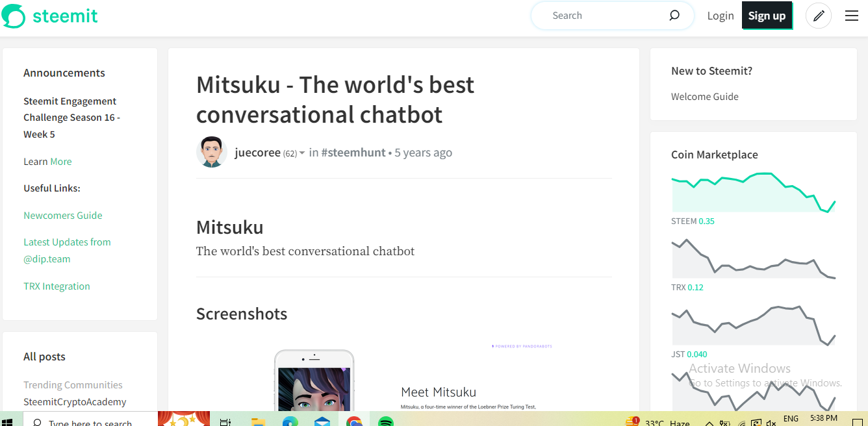868x426 pixels.
Task: Open the #steemhunt community link
Action: pos(353,152)
